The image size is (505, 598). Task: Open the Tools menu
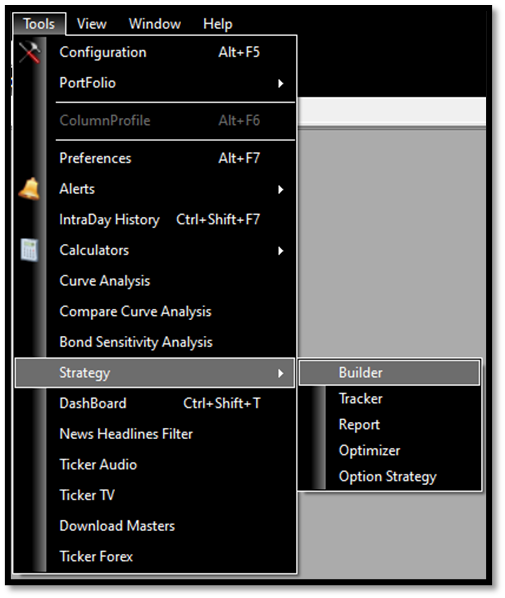[39, 24]
